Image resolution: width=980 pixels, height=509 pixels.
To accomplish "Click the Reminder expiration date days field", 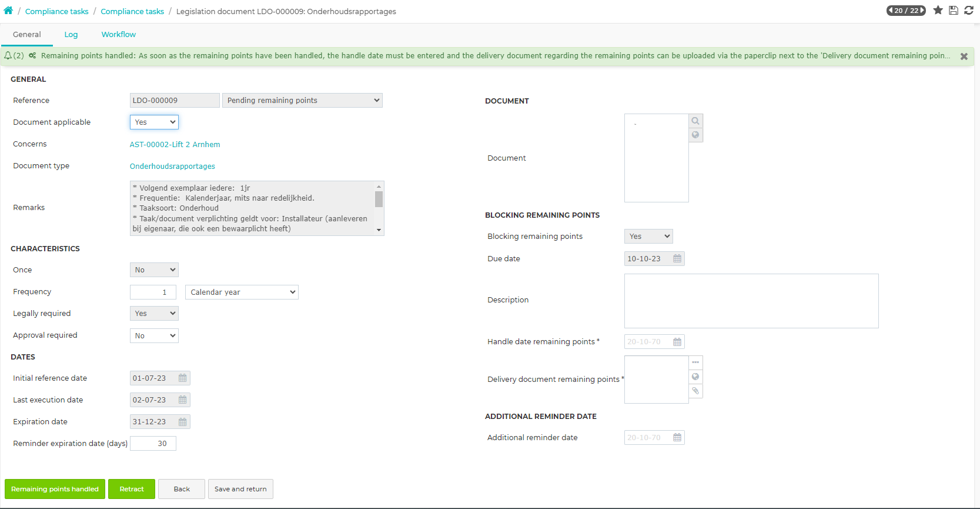I will [153, 444].
